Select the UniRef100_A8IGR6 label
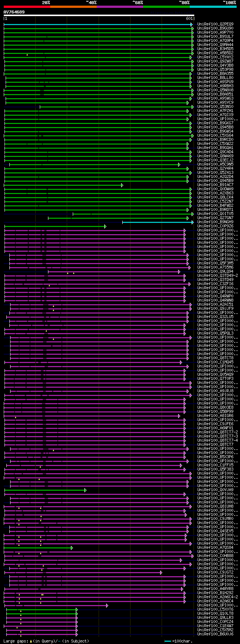This screenshot has width=240, height=644. click(x=215, y=415)
